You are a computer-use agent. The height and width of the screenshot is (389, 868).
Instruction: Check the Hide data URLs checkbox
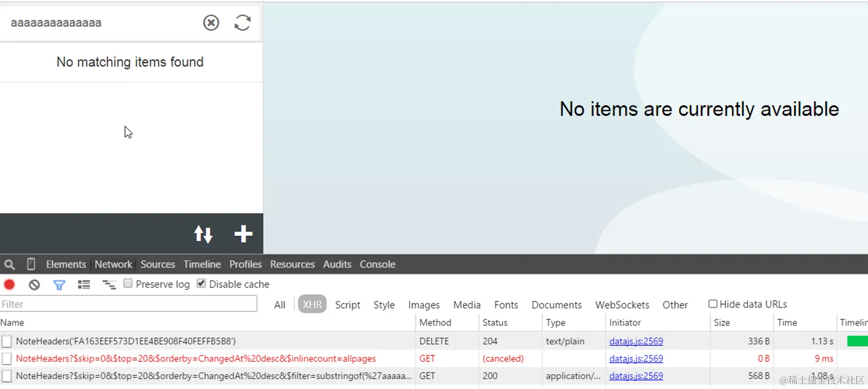pyautogui.click(x=713, y=304)
